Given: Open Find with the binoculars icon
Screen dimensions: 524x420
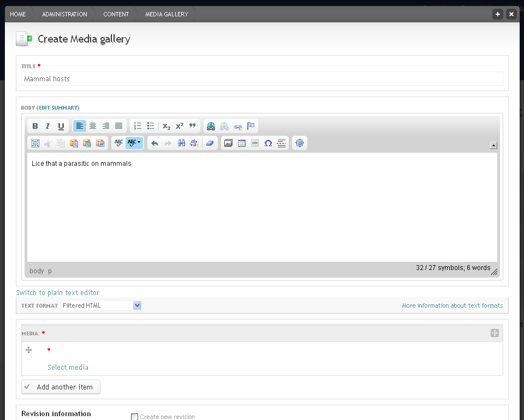Looking at the screenshot, I should tap(181, 143).
